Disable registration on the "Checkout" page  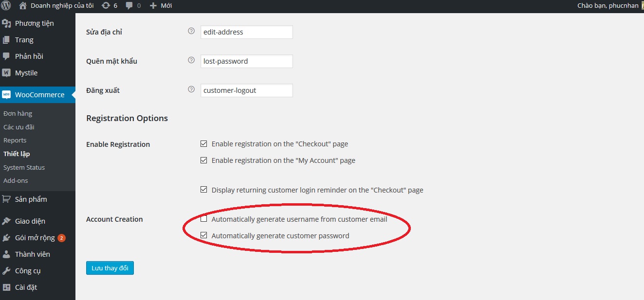[x=204, y=144]
